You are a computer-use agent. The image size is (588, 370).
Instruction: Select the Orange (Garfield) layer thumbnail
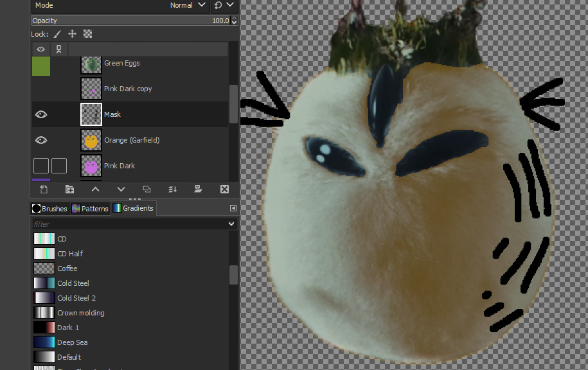(x=91, y=140)
